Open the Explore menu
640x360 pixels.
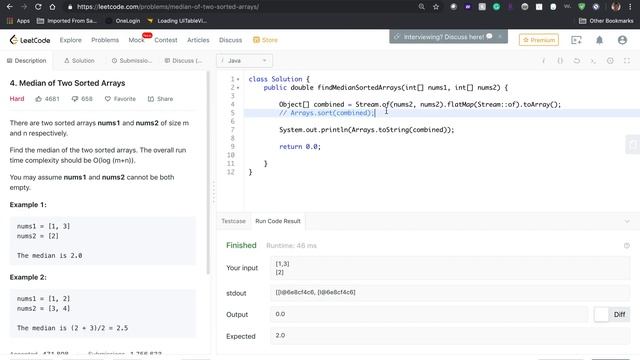(71, 40)
